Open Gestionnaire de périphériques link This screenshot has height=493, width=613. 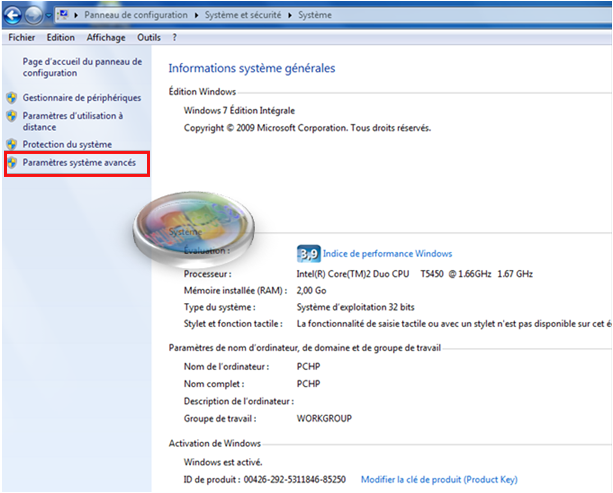pos(82,98)
